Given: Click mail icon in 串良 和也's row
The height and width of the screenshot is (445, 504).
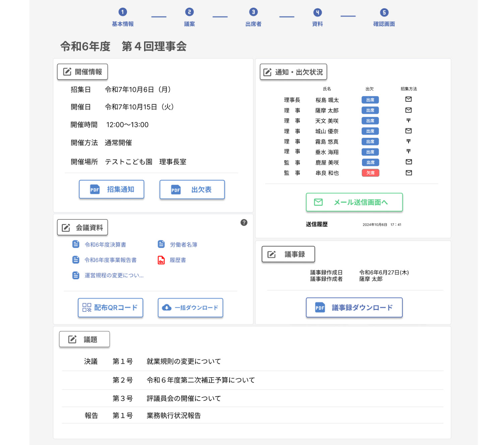Looking at the screenshot, I should click(x=408, y=173).
